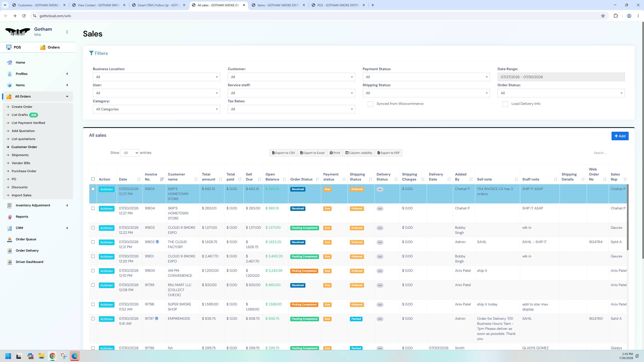The image size is (644, 362).
Task: Click the Filters funnel icon
Action: 91,53
